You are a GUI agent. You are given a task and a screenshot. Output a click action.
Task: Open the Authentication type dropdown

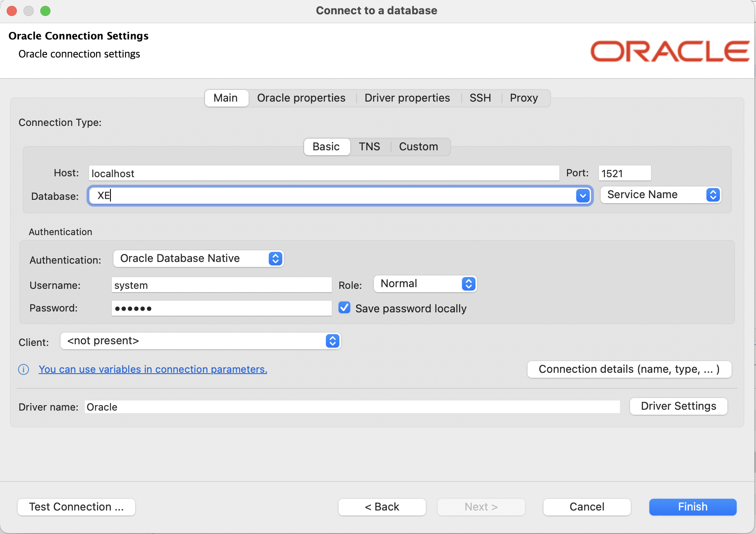[198, 259]
